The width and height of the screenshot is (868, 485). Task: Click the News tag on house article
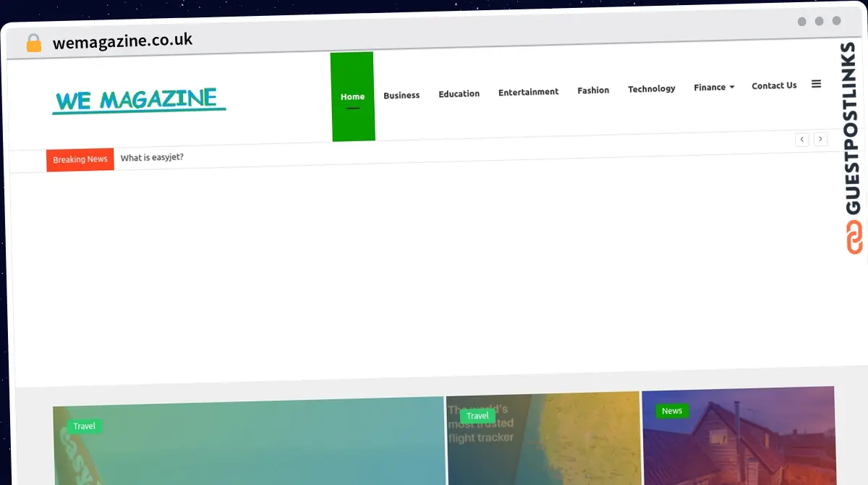click(672, 411)
